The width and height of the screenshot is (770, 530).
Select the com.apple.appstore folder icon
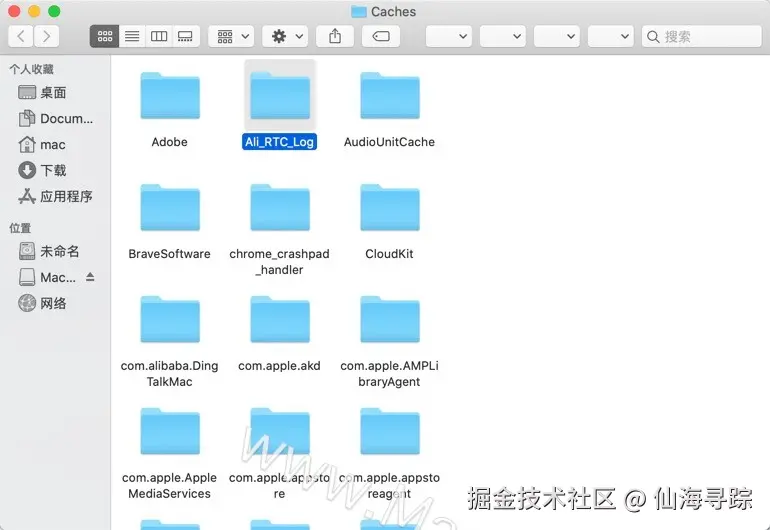280,431
